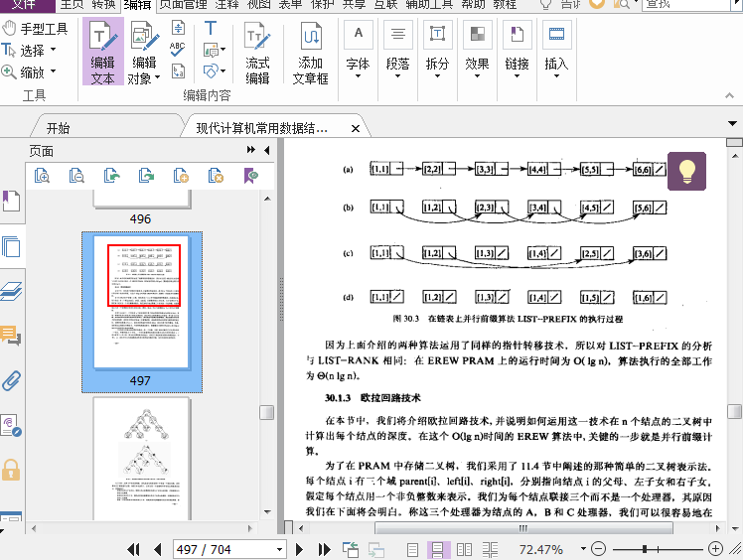Activate the Edit Text (编辑文本) tool
This screenshot has height=560, width=743.
[103, 52]
